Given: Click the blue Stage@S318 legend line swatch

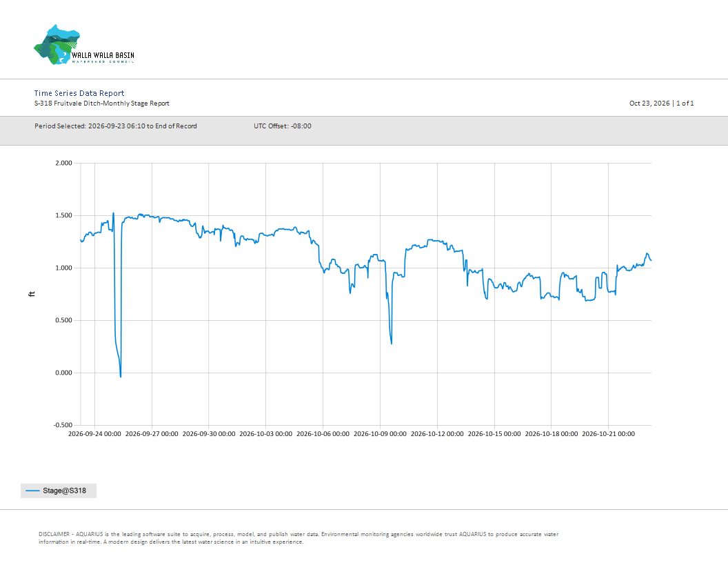Looking at the screenshot, I should click(x=32, y=491).
